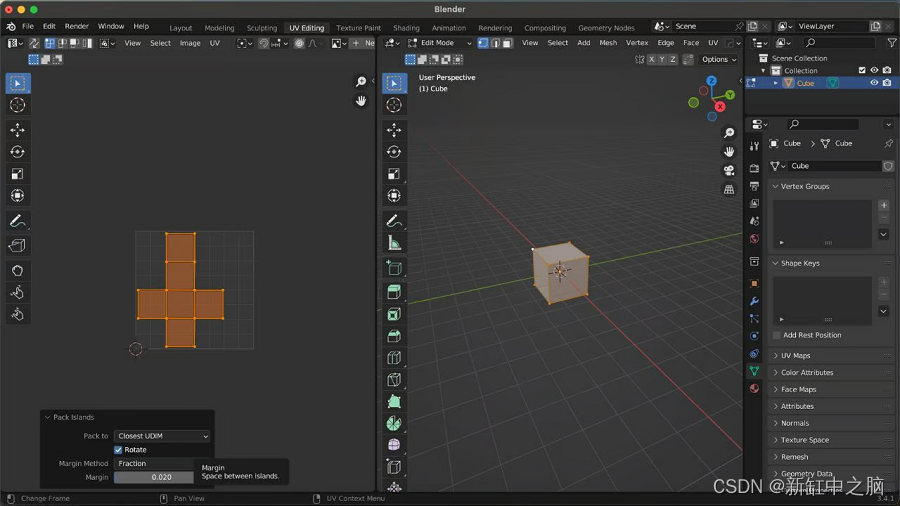The width and height of the screenshot is (900, 506).
Task: Collapse the Vertex Groups panel
Action: coord(805,186)
